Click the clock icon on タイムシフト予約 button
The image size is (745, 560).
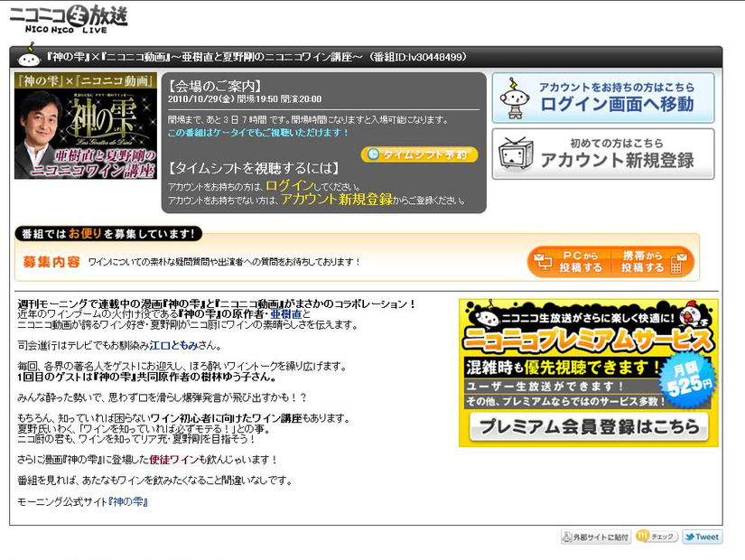click(x=374, y=154)
